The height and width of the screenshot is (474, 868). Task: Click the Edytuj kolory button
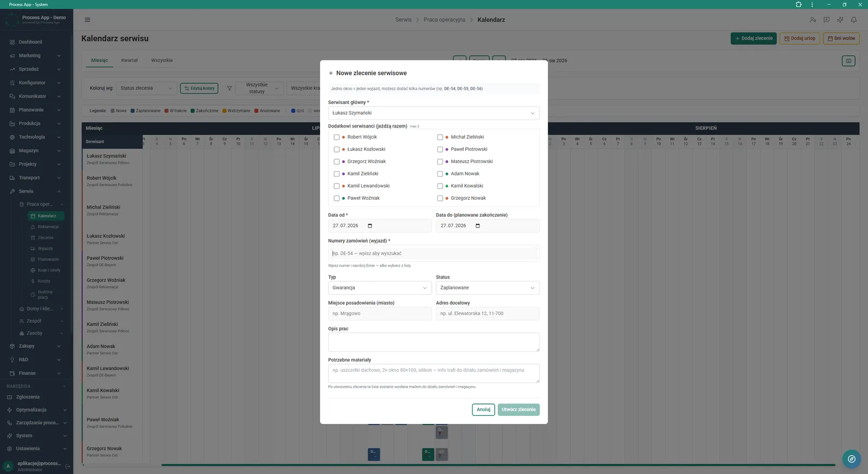(x=199, y=88)
